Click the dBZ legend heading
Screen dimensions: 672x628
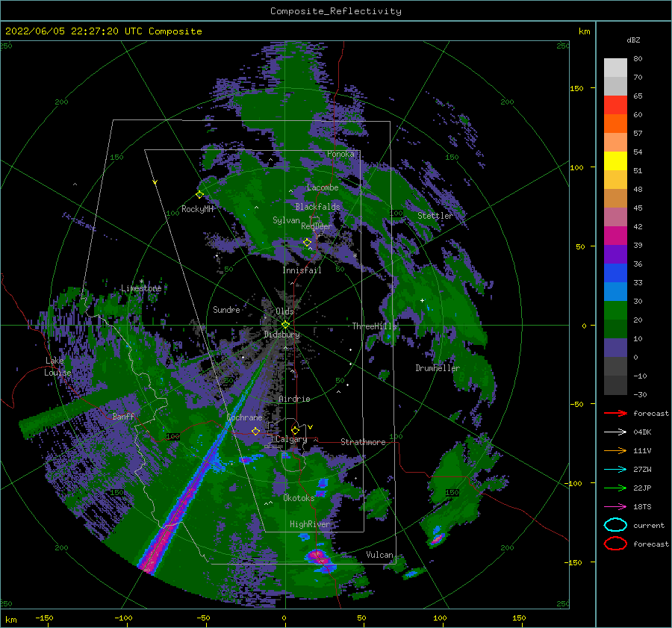pyautogui.click(x=633, y=40)
